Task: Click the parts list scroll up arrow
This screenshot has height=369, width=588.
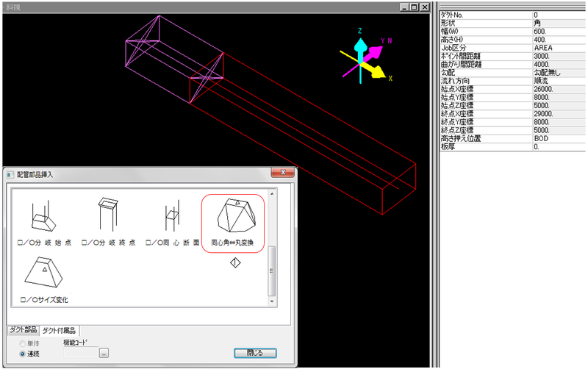Action: pyautogui.click(x=273, y=194)
